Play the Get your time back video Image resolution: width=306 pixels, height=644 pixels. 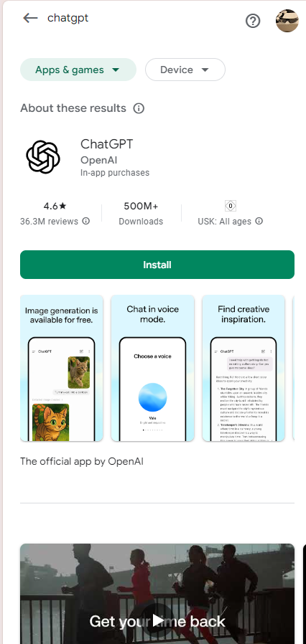coord(158,620)
